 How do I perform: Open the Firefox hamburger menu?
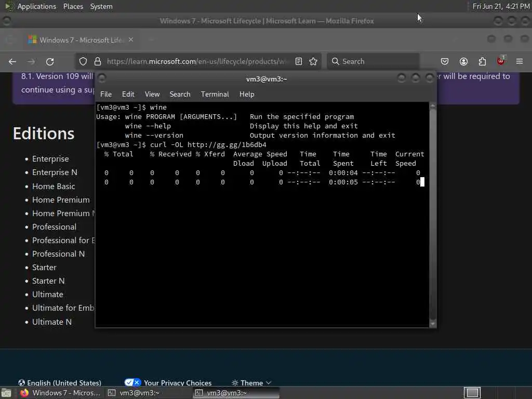[520, 61]
